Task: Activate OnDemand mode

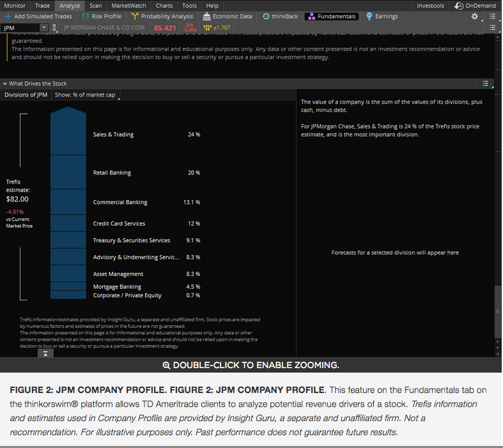Action: pos(476,6)
